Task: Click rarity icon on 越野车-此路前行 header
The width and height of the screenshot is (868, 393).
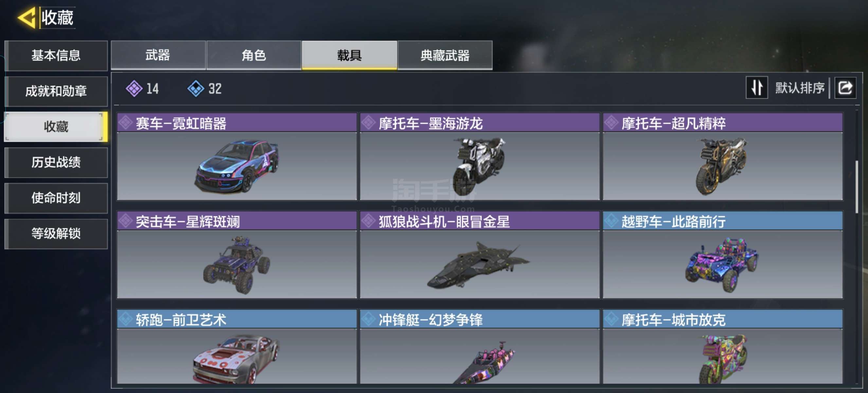Action: [611, 221]
